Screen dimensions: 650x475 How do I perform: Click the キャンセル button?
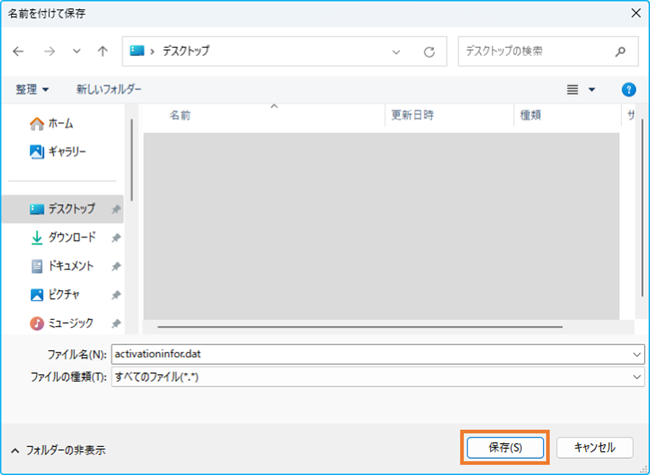pos(595,448)
